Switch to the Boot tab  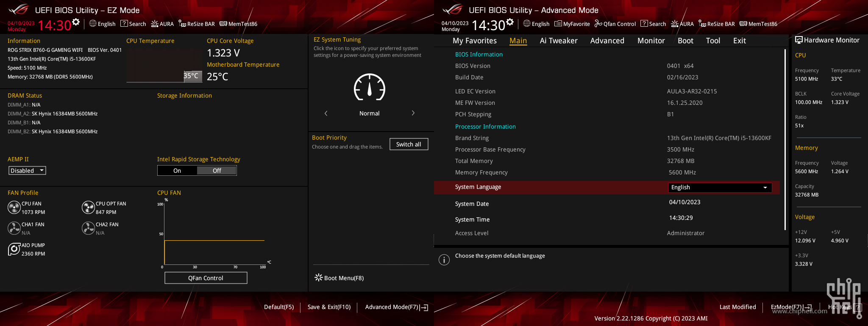pyautogui.click(x=685, y=41)
